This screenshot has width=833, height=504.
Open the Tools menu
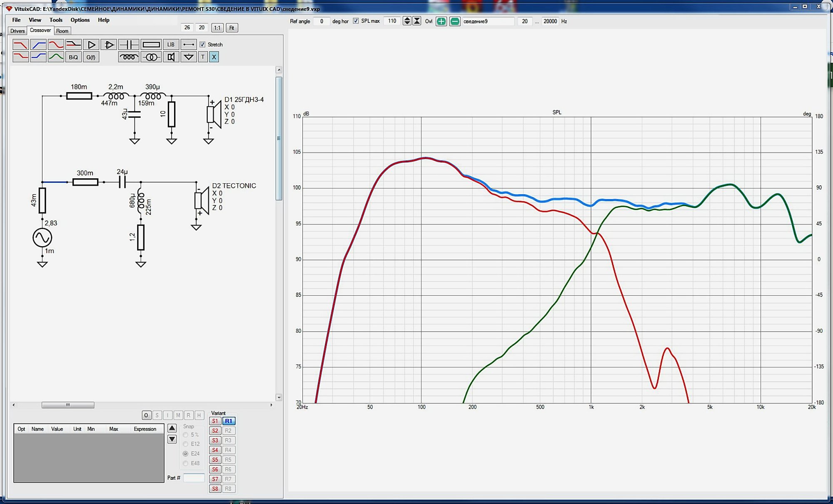56,20
